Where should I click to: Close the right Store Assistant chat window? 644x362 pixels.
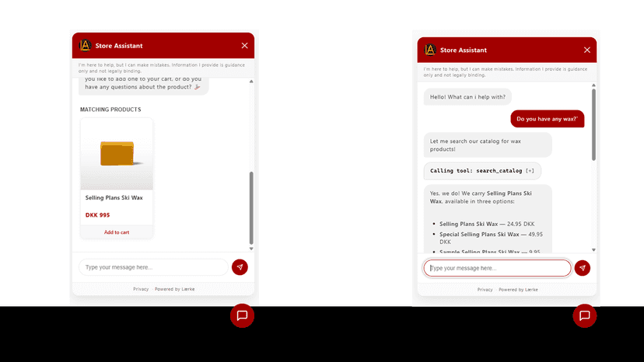point(587,50)
